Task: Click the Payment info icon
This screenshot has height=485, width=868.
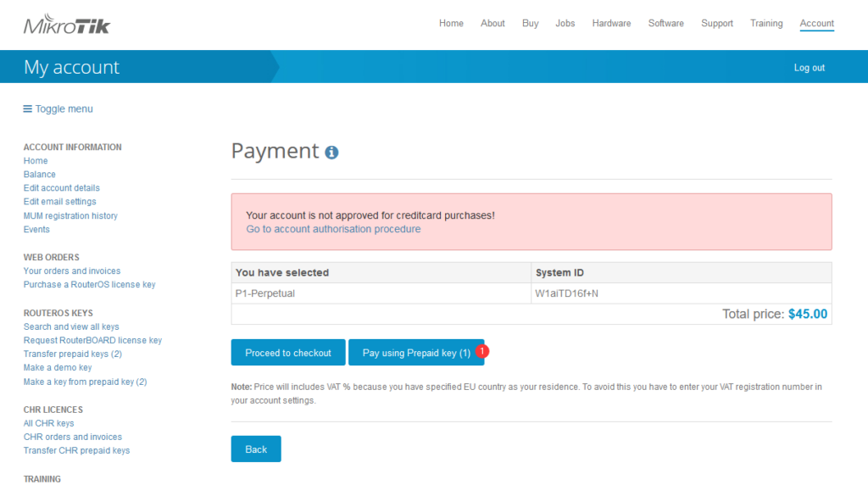Action: pos(331,153)
